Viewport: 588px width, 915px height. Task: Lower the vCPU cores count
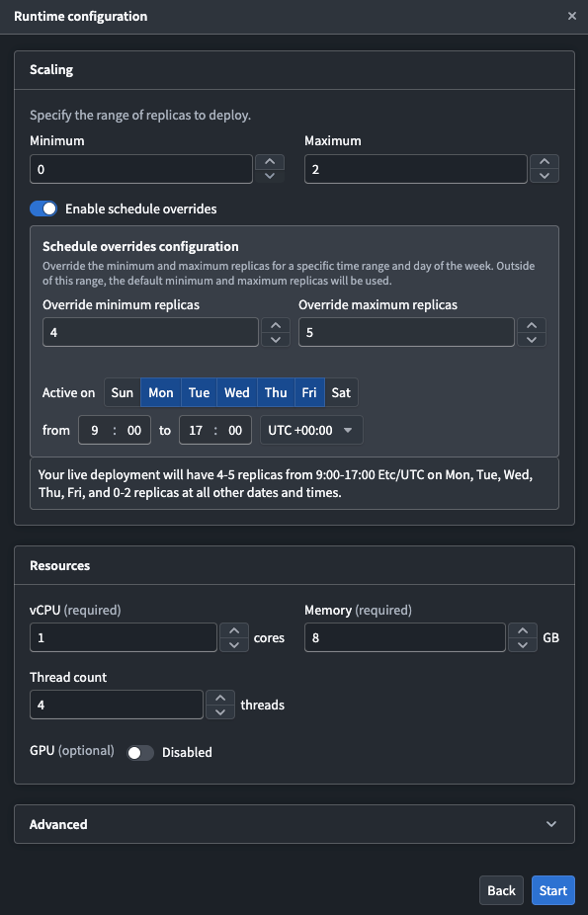pyautogui.click(x=234, y=645)
